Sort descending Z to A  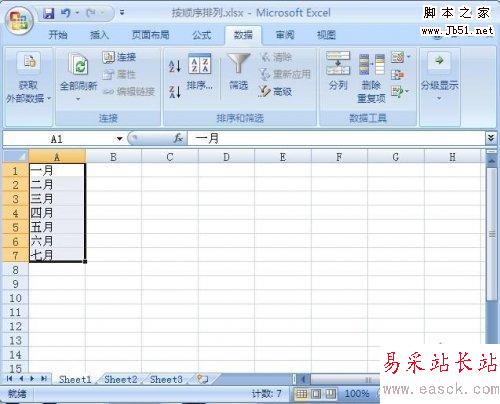pyautogui.click(x=175, y=92)
